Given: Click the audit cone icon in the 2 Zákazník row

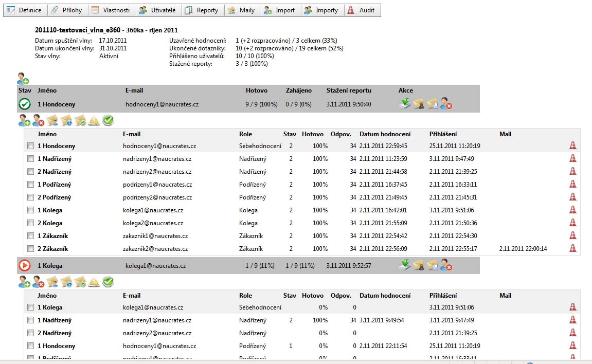Looking at the screenshot, I should pyautogui.click(x=572, y=249).
